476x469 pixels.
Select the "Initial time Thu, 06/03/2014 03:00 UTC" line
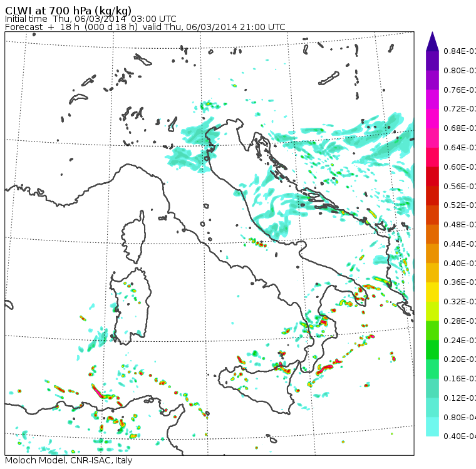(90, 19)
